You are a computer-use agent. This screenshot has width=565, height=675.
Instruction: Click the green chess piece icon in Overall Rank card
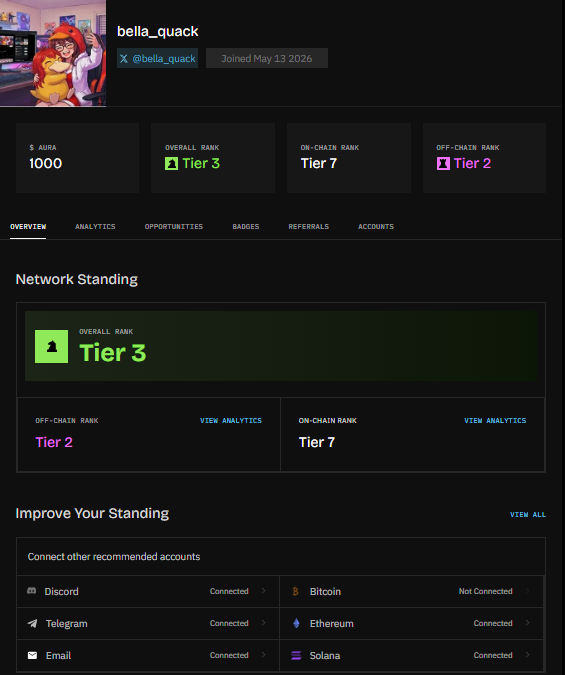[171, 164]
